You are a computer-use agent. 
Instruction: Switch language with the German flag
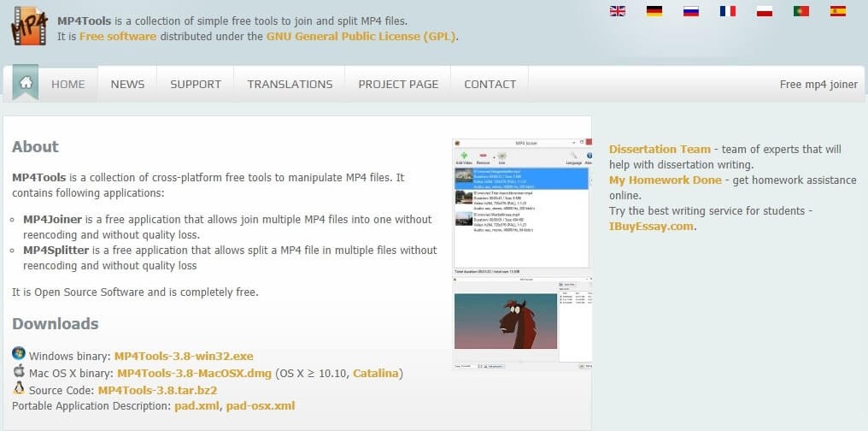tap(654, 11)
